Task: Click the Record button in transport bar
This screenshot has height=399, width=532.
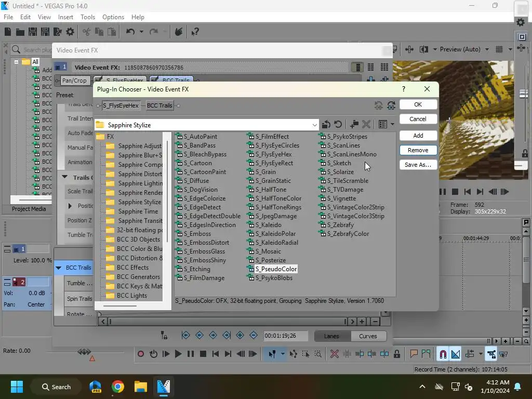Action: 140,354
